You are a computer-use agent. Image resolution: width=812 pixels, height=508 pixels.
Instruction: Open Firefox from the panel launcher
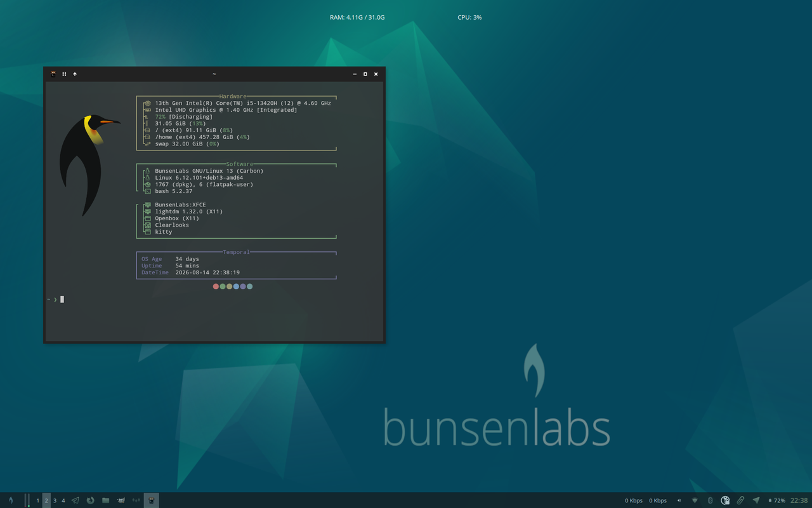click(x=91, y=500)
